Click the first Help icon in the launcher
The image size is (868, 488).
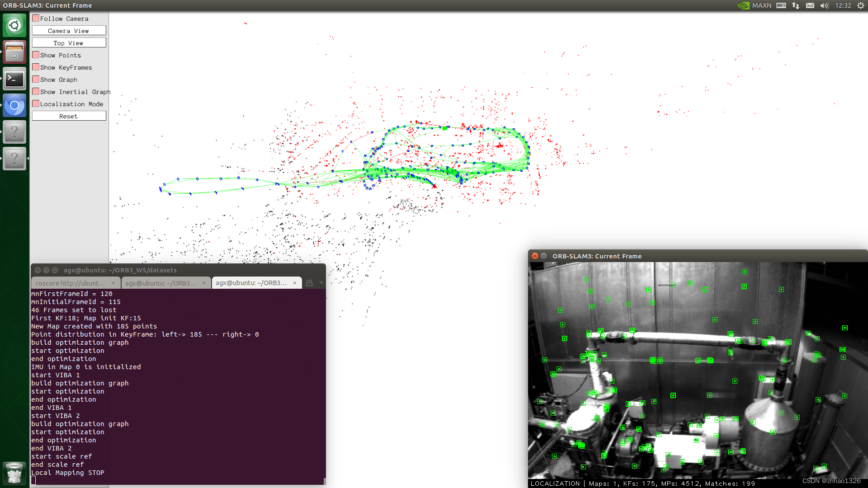point(14,131)
